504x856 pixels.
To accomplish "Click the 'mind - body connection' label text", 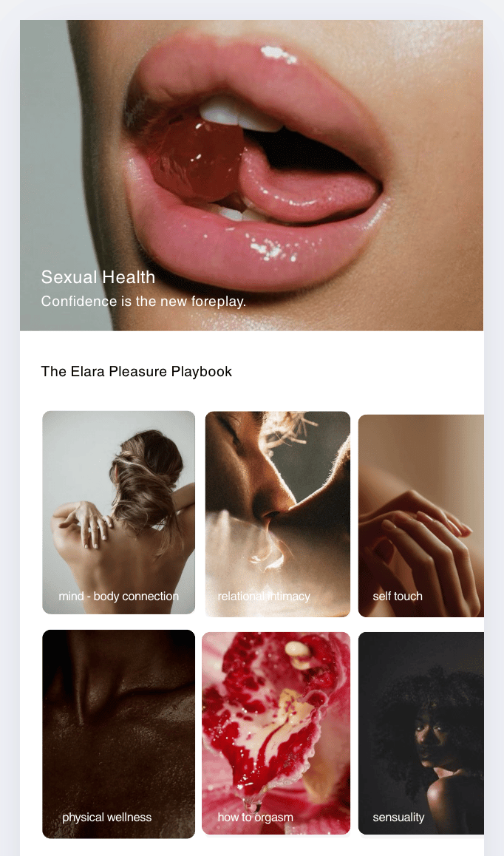I will [x=118, y=596].
